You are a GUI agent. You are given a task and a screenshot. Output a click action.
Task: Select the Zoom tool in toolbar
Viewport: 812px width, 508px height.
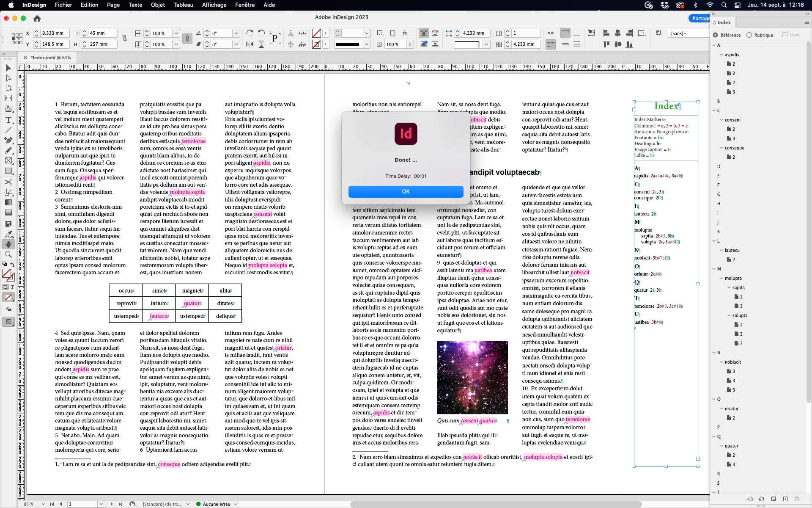tap(8, 254)
